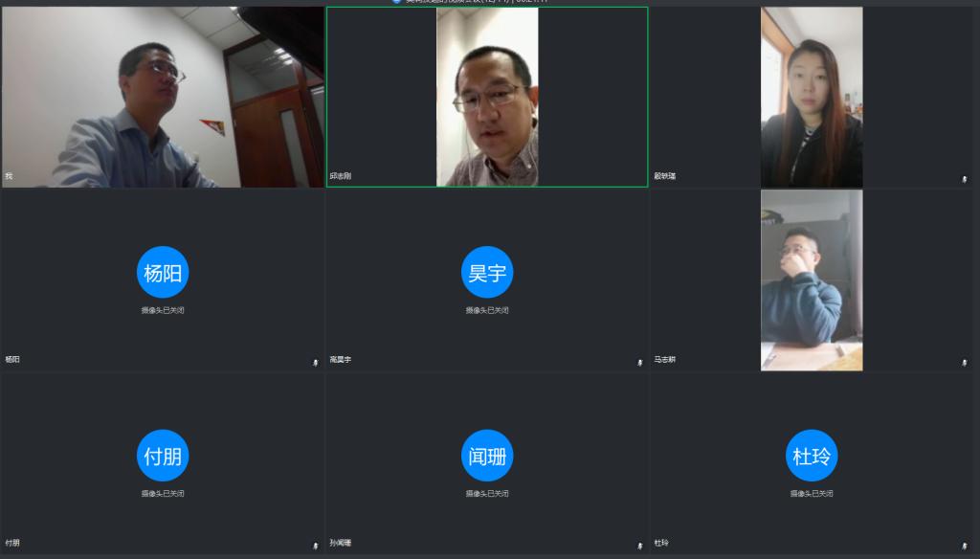Select the blue 昊宇 avatar circle
Image resolution: width=980 pixels, height=559 pixels.
[x=487, y=272]
